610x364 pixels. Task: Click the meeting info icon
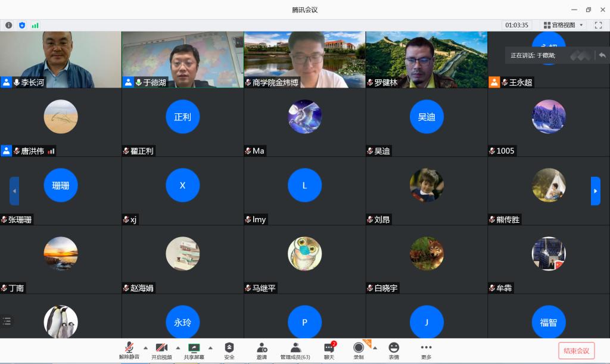8,25
